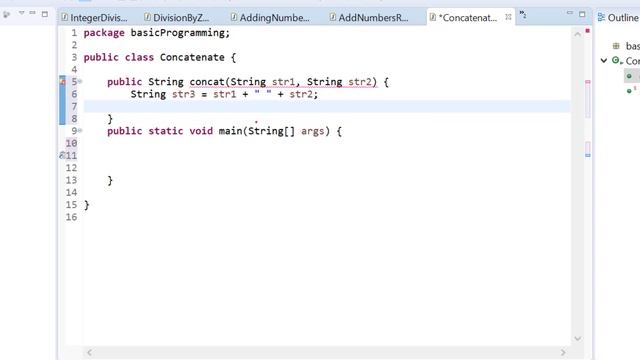Click the green class icon in Outline
The width and height of the screenshot is (640, 360).
tap(616, 60)
